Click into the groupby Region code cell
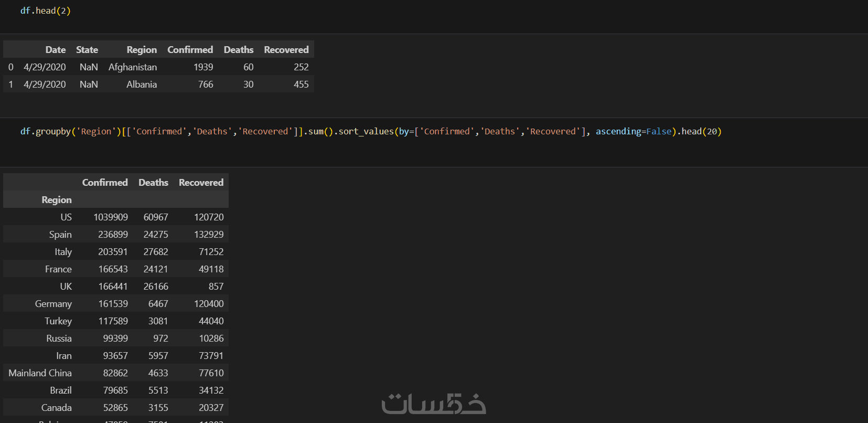Image resolution: width=868 pixels, height=423 pixels. point(370,132)
